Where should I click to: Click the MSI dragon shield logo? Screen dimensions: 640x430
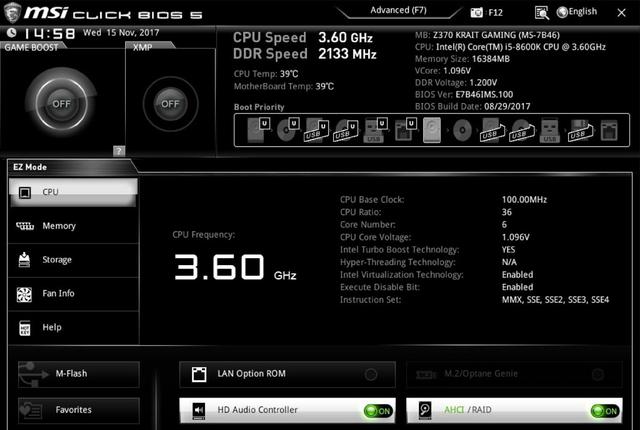12,13
